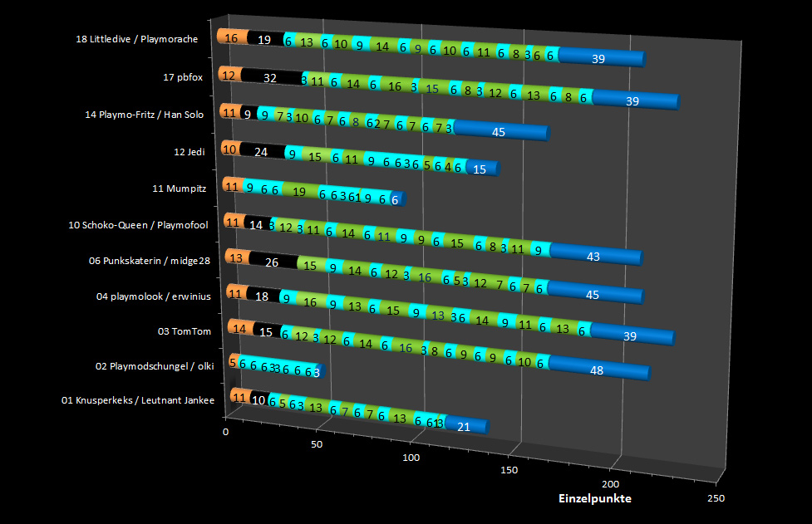This screenshot has height=524, width=812.
Task: Select blue 39 segment in pbfox bar
Action: click(636, 100)
